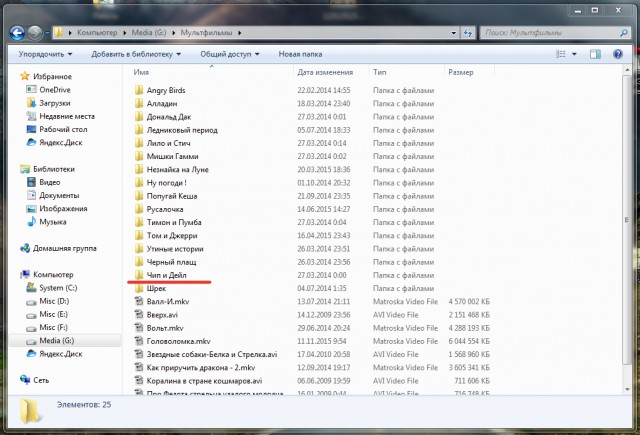Click the Тимон и Пумба folder icon
The height and width of the screenshot is (435, 640).
pos(139,222)
